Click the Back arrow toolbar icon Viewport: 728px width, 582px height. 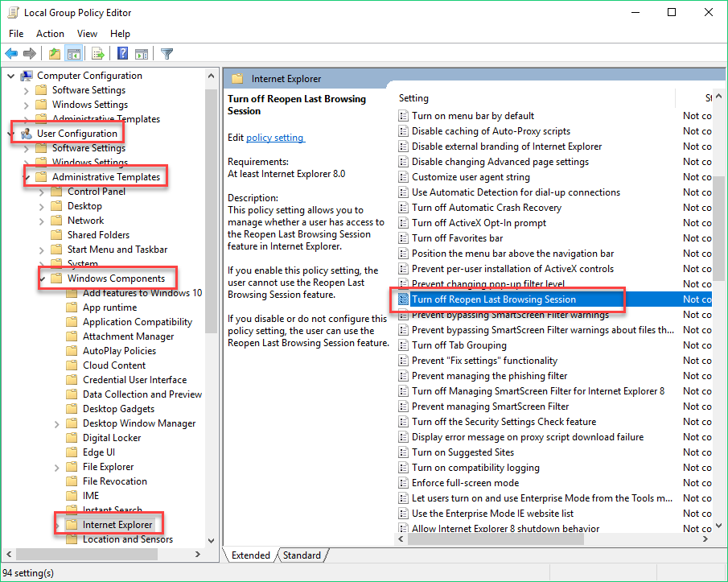[x=11, y=54]
